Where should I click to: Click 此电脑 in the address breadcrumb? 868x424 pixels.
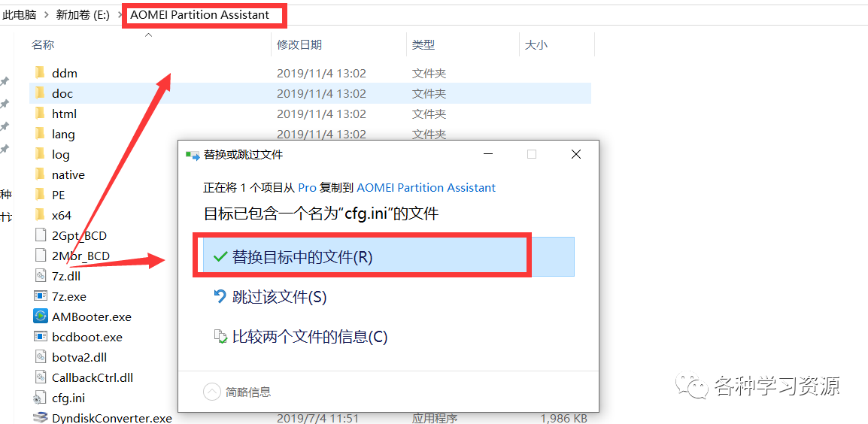click(x=20, y=15)
